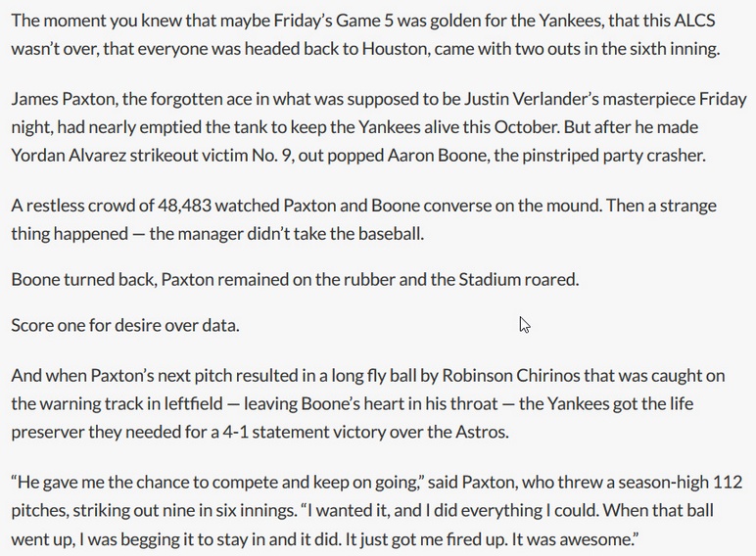This screenshot has width=756, height=556.
Task: Click the sentence "Score one for desire over data."
Action: pyautogui.click(x=125, y=325)
